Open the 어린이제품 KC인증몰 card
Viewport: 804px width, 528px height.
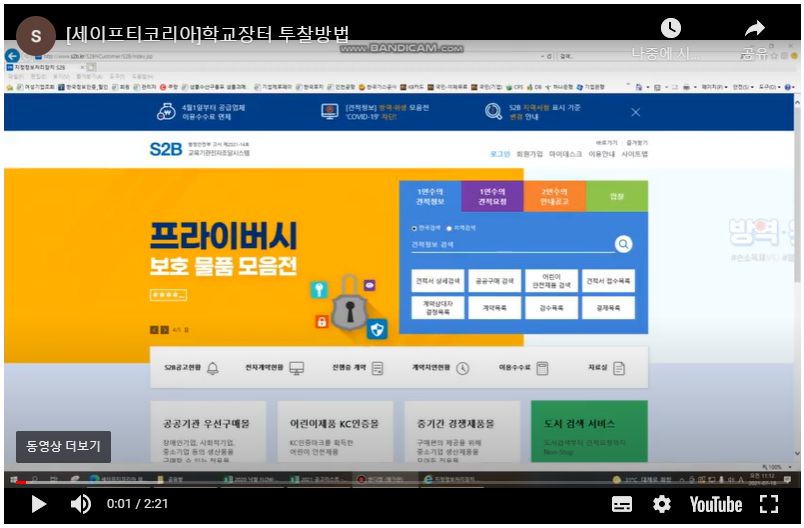pyautogui.click(x=335, y=432)
